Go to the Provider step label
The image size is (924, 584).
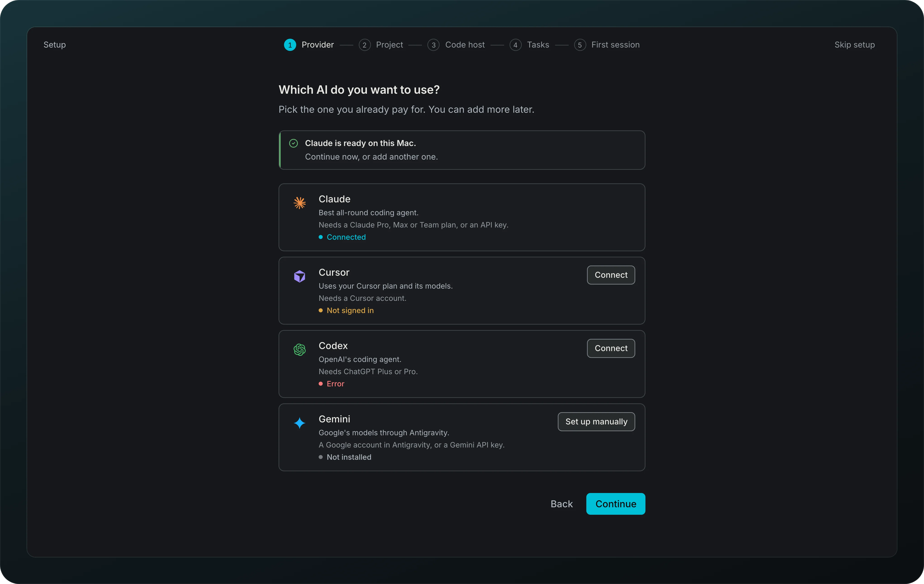click(x=318, y=45)
